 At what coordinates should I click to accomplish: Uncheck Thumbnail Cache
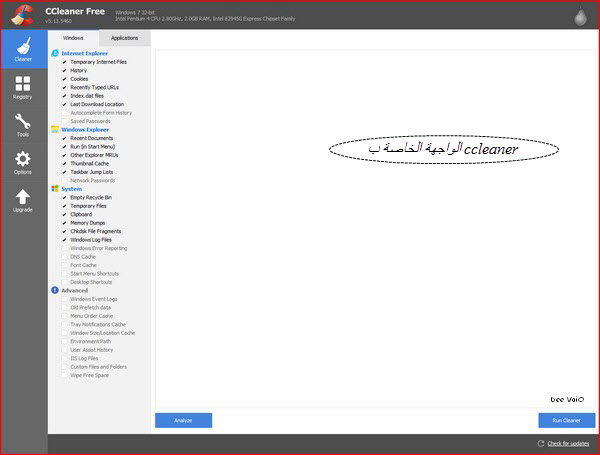(64, 163)
